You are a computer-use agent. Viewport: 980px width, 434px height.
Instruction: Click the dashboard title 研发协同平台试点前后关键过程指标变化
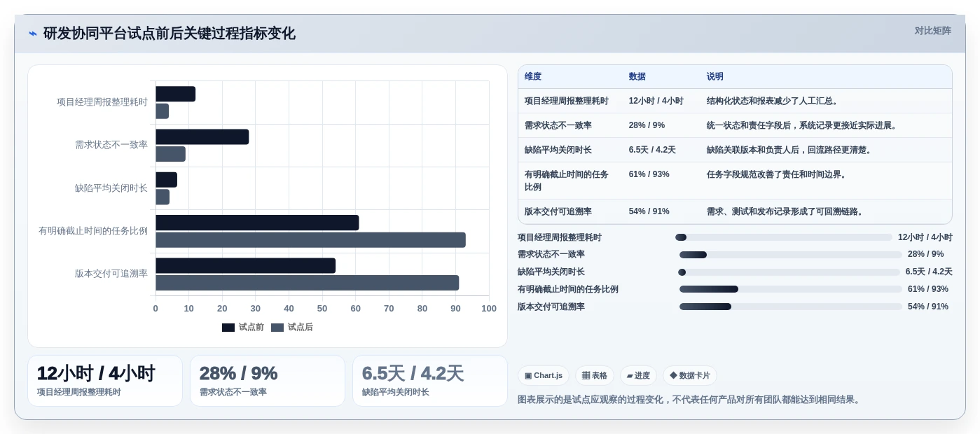coord(170,34)
